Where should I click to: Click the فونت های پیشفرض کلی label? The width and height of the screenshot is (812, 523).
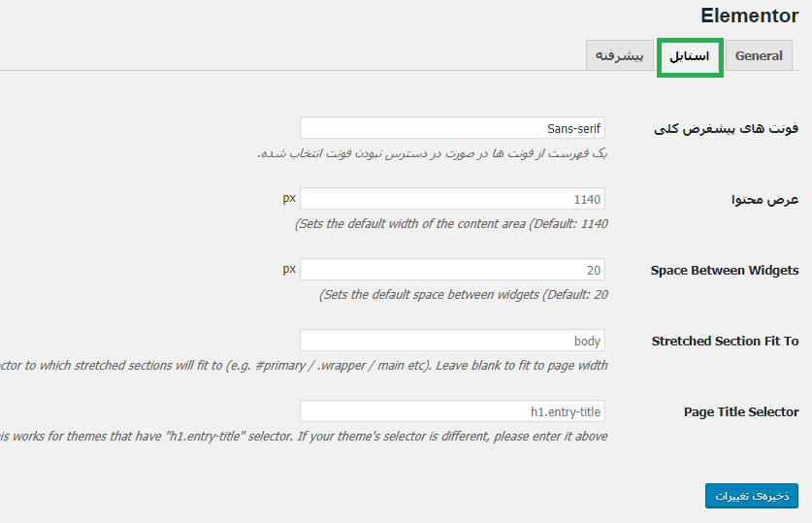[726, 128]
